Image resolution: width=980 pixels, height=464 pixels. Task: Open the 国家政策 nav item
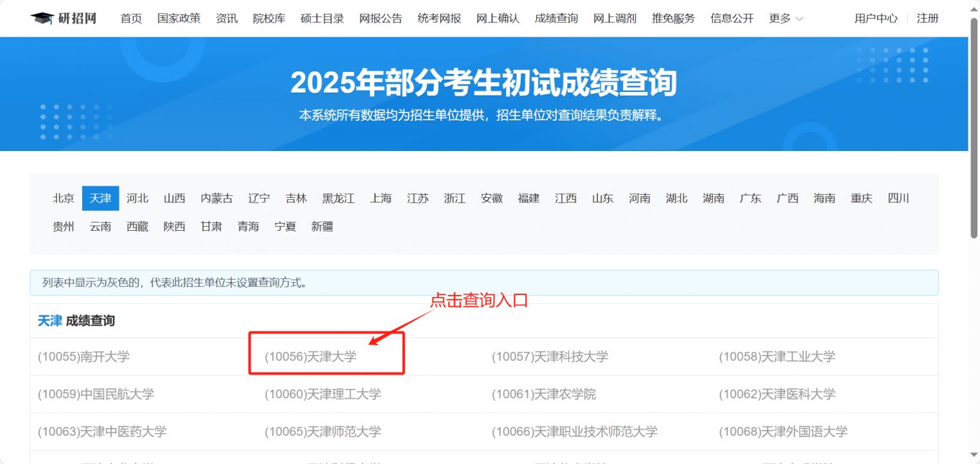click(x=179, y=19)
